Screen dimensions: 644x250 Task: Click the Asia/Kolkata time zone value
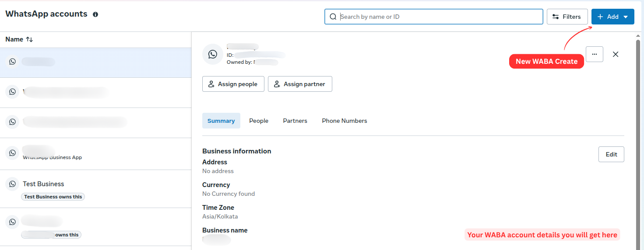(x=220, y=216)
